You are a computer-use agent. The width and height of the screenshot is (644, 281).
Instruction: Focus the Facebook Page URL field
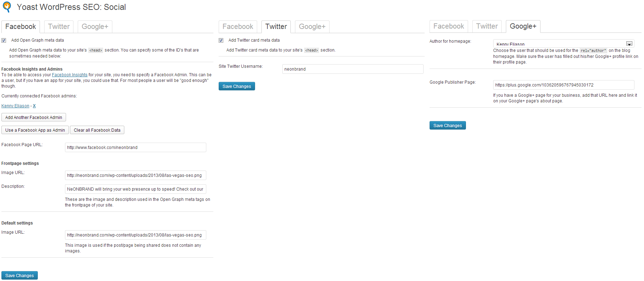136,147
